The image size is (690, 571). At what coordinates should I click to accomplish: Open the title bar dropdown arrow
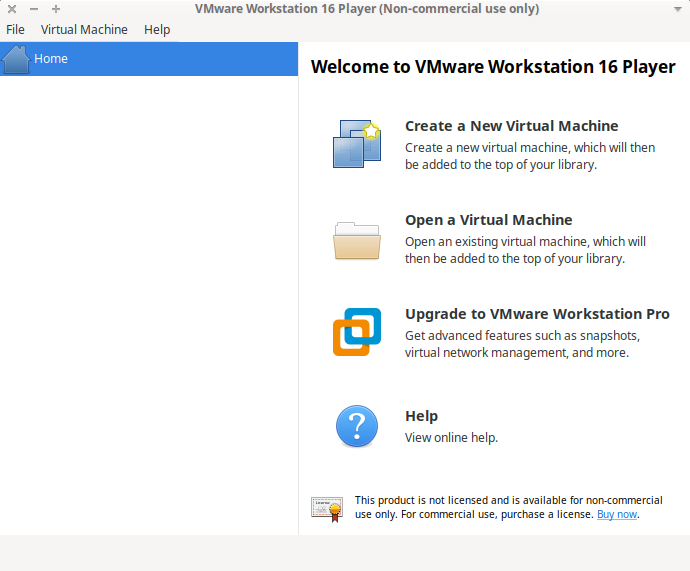click(678, 9)
